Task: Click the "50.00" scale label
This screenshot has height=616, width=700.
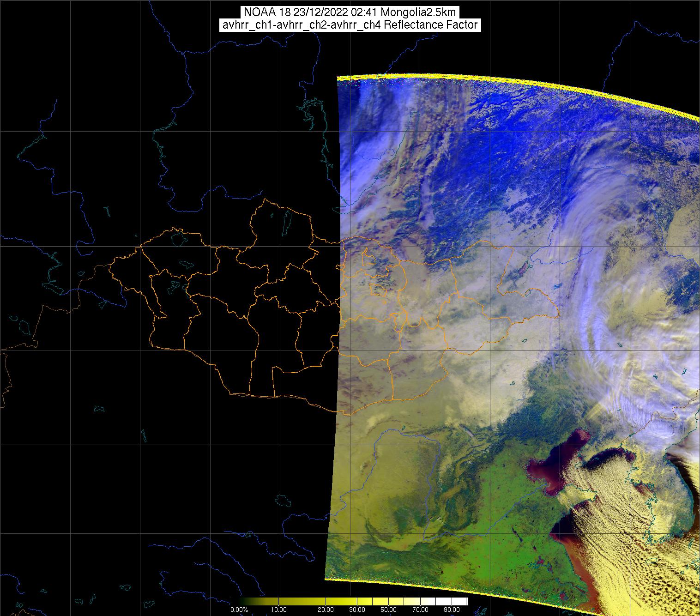Action: (388, 610)
